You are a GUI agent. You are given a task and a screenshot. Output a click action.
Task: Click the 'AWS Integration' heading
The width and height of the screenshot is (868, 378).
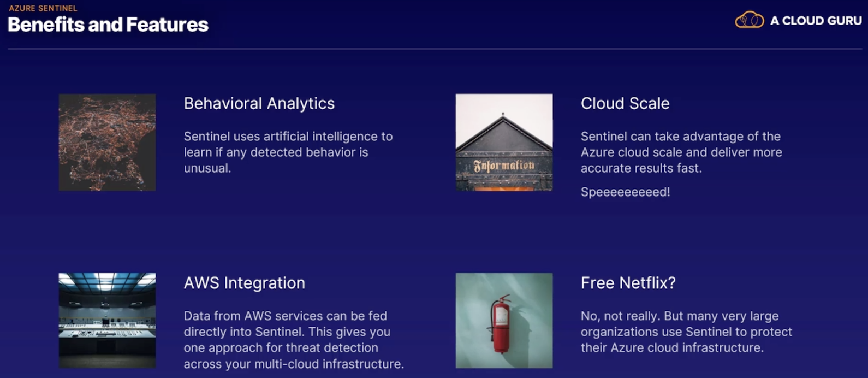click(x=244, y=283)
